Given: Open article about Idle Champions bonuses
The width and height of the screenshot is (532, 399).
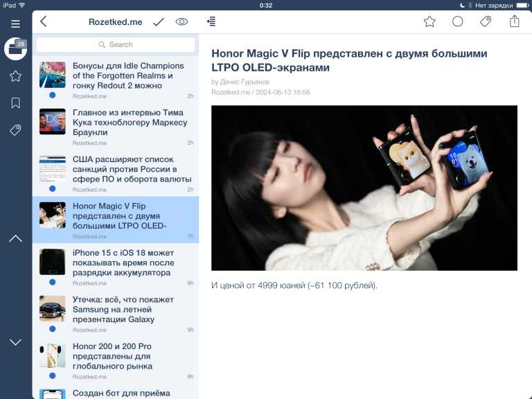Looking at the screenshot, I should pos(116,80).
